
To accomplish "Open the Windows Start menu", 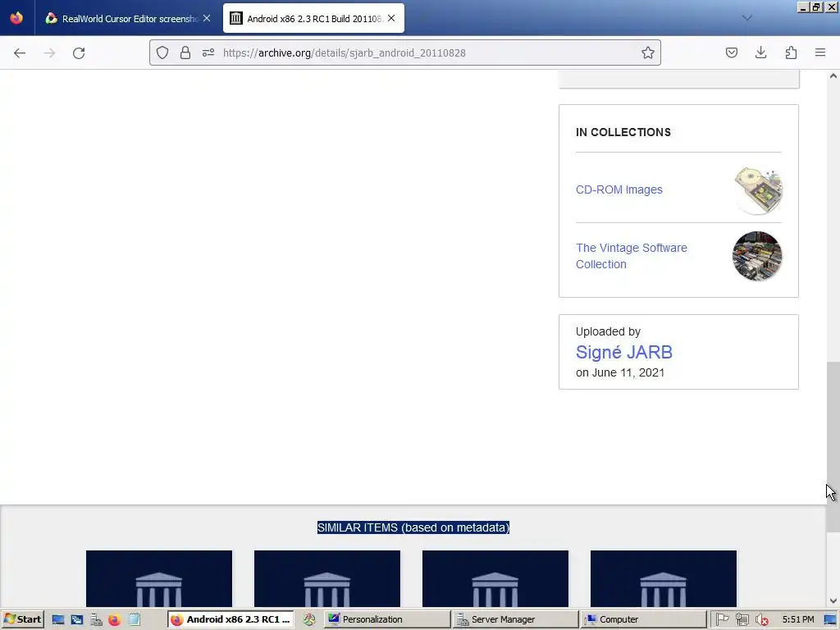I will [22, 619].
